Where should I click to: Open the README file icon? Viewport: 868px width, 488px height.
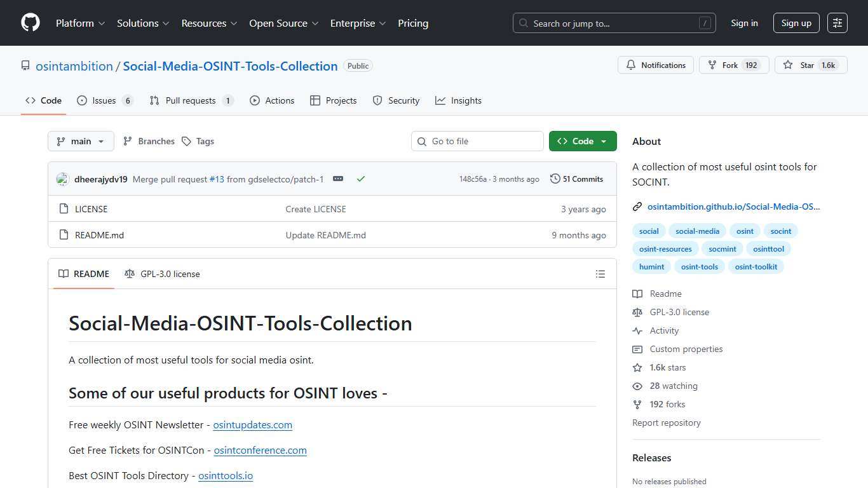tap(64, 234)
